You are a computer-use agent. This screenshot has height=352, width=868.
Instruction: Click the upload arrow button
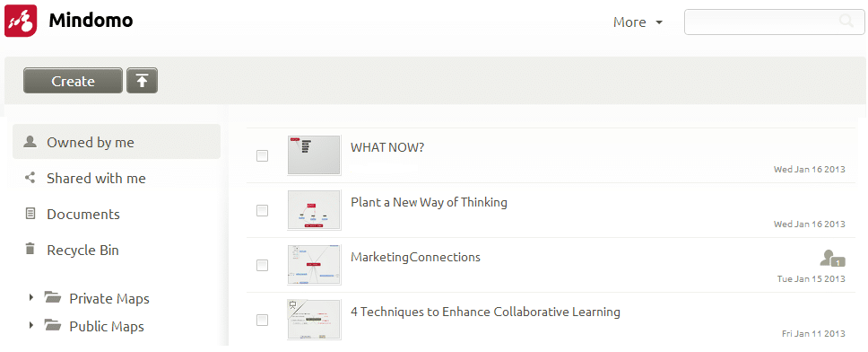(x=143, y=81)
